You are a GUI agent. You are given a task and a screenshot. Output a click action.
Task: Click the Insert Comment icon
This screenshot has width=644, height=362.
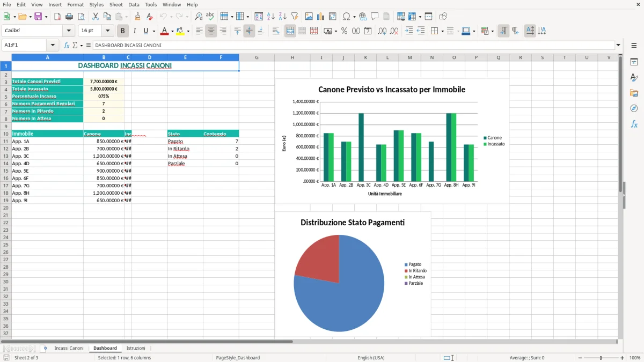[375, 17]
